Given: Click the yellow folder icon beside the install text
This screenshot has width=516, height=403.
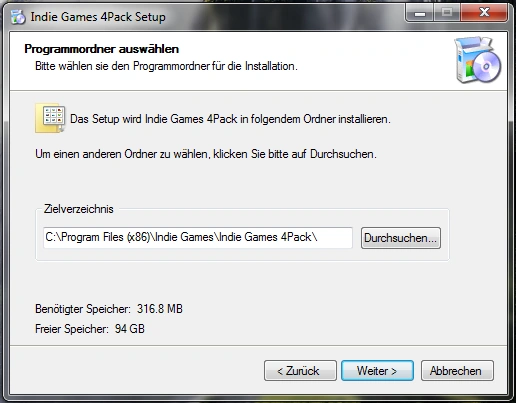Looking at the screenshot, I should tap(50, 118).
